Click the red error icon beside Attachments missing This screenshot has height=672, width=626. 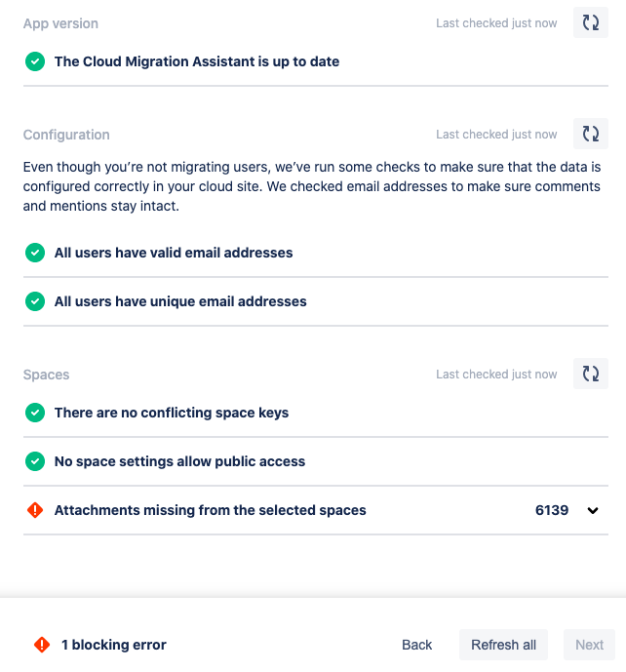pyautogui.click(x=35, y=510)
